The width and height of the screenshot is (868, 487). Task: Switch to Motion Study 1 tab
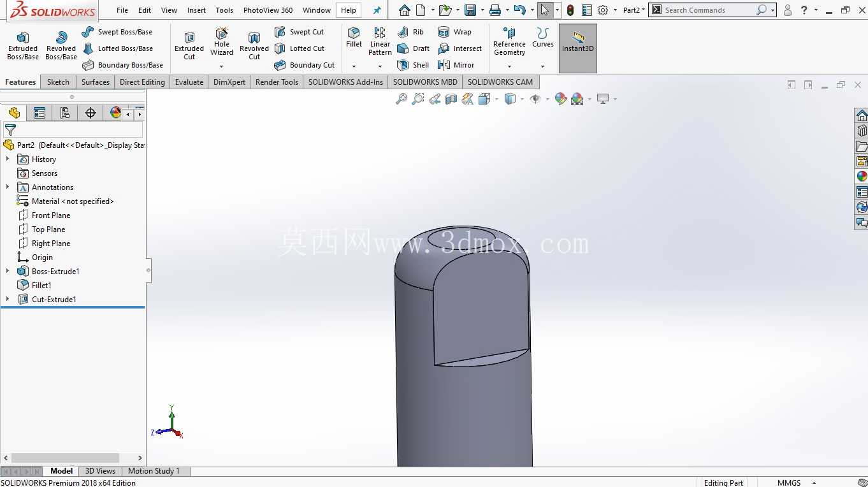(154, 471)
